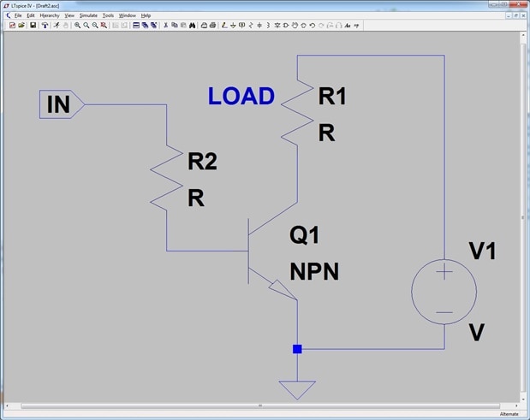Select the voltage source circle symbol
The height and width of the screenshot is (420, 530).
click(444, 292)
